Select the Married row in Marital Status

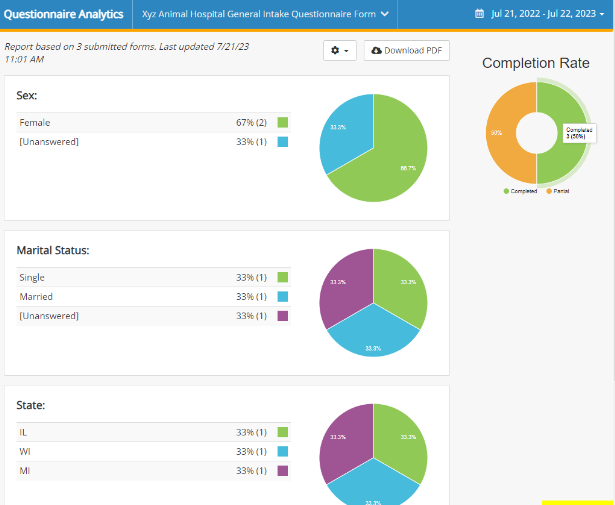pos(153,297)
